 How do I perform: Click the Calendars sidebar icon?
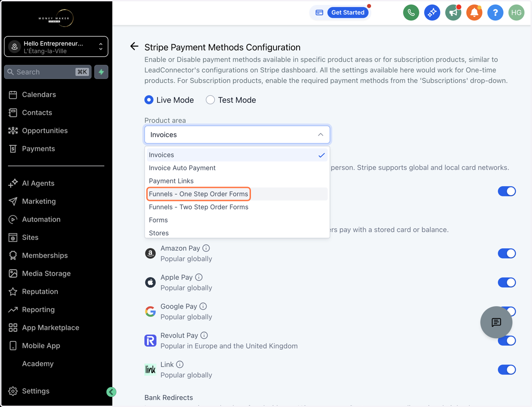tap(13, 94)
